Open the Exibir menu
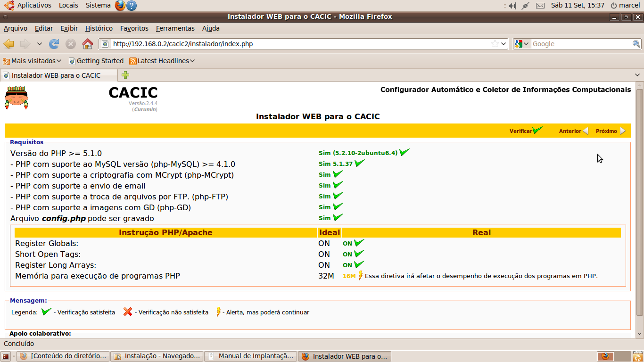The width and height of the screenshot is (644, 362). click(x=69, y=28)
